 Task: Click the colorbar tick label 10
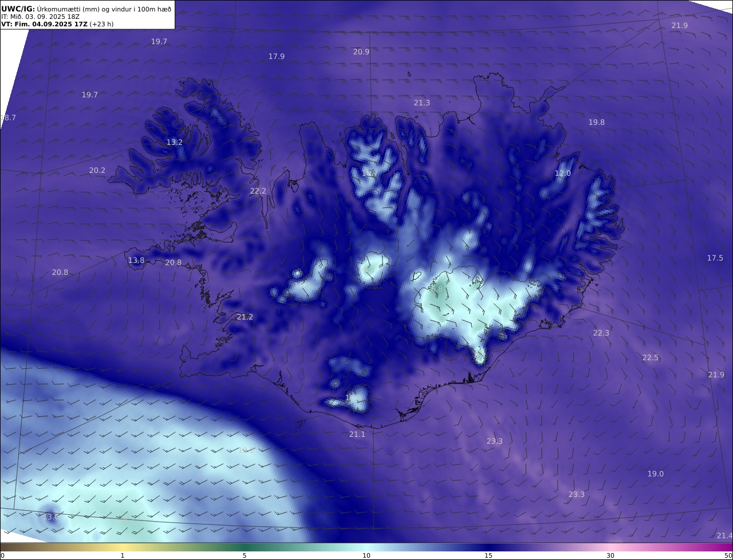tap(366, 555)
